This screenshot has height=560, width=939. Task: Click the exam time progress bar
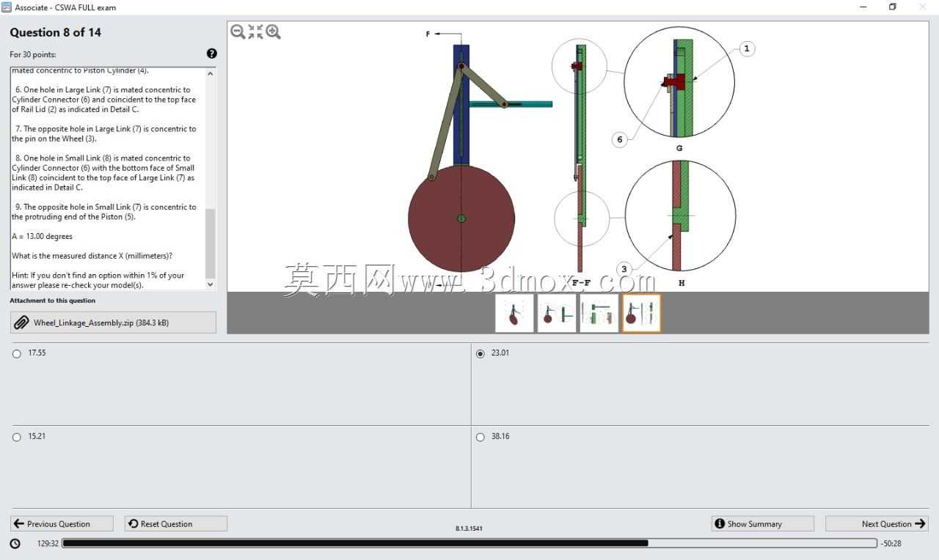[x=469, y=543]
